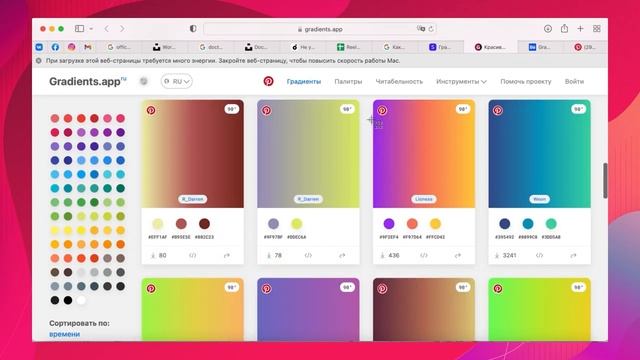This screenshot has height=360, width=640.
Task: Go back with the Safari back arrow
Action: click(x=107, y=29)
